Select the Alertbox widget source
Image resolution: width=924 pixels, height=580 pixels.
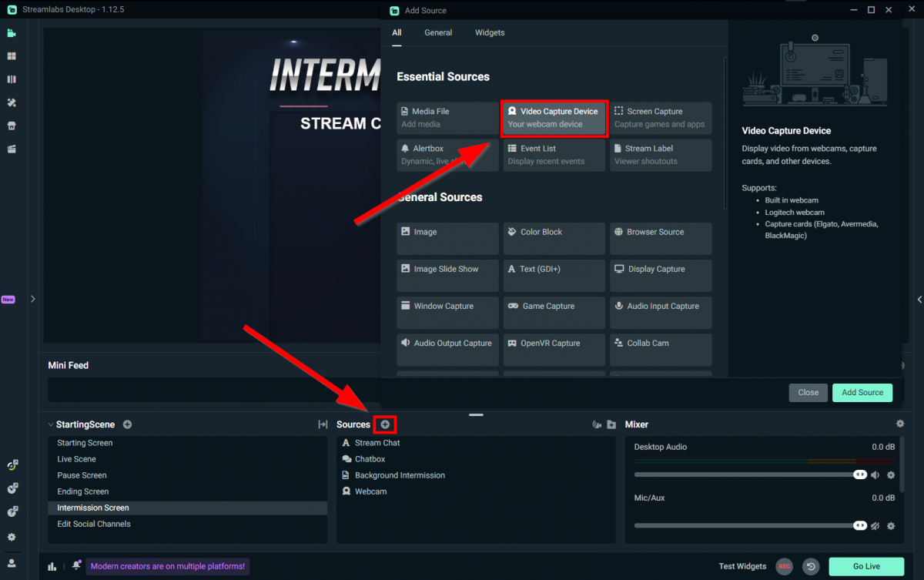coord(448,155)
